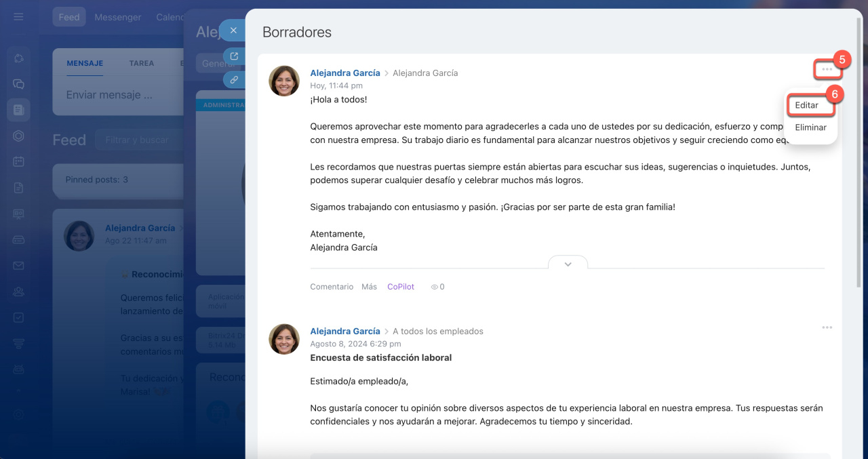Click Alejandra García avatar on survey draft
868x459 pixels.
pyautogui.click(x=284, y=339)
